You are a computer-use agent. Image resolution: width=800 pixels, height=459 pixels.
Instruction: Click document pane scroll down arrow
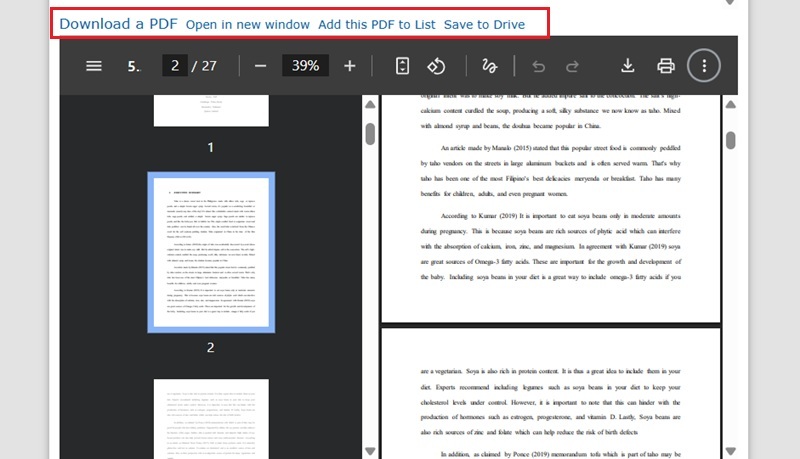(731, 451)
